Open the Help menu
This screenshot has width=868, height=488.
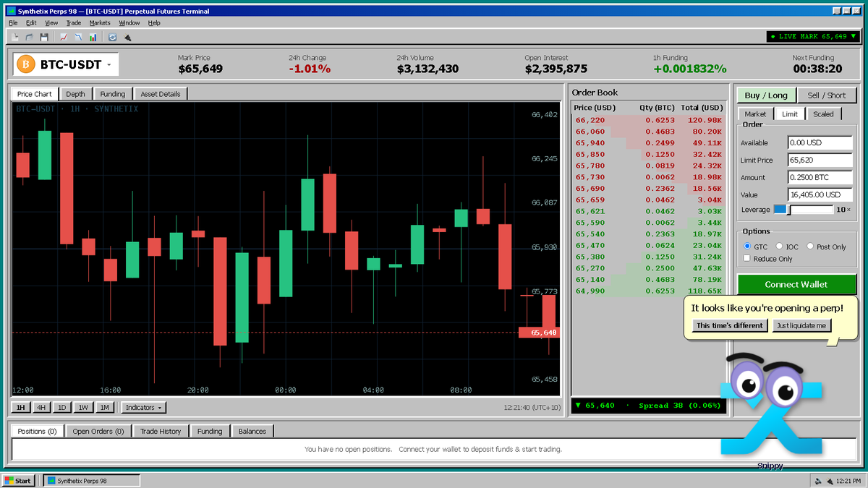(154, 23)
